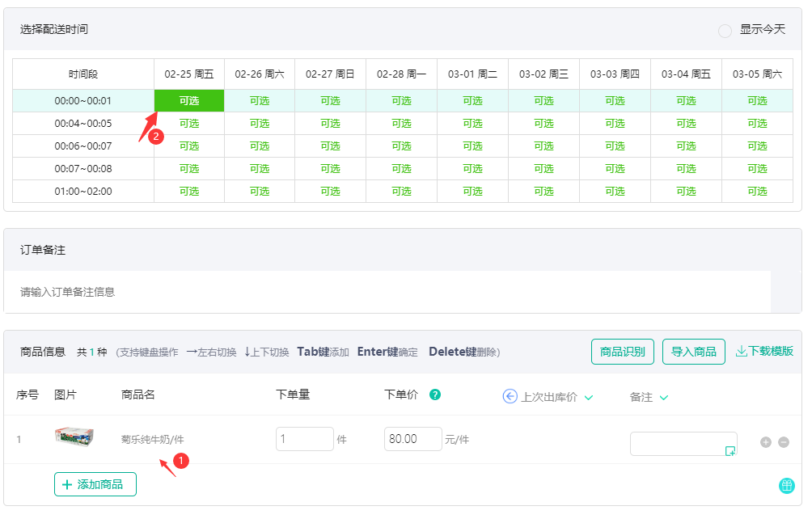Click the 添加商品 button
This screenshot has width=812, height=519.
[95, 483]
